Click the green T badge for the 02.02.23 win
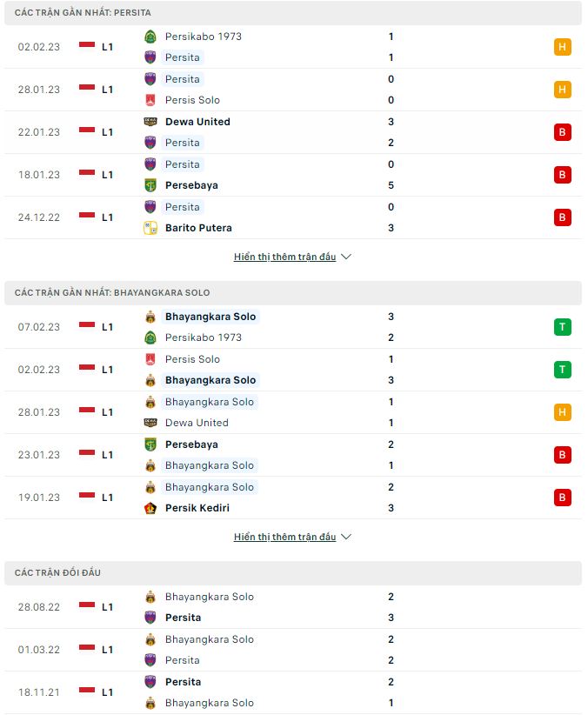The image size is (588, 715). point(563,369)
